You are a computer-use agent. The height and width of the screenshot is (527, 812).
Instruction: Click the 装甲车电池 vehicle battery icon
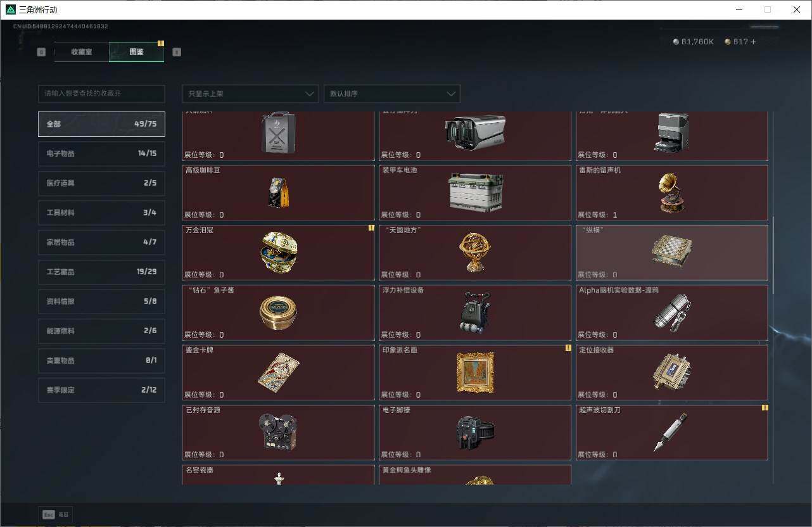point(474,192)
